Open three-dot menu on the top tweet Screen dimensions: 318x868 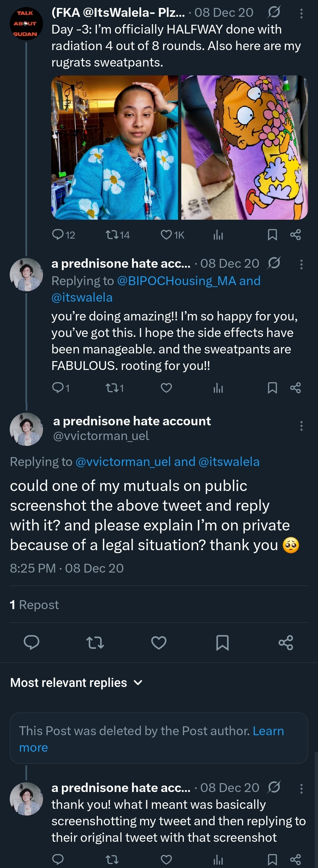pyautogui.click(x=301, y=14)
